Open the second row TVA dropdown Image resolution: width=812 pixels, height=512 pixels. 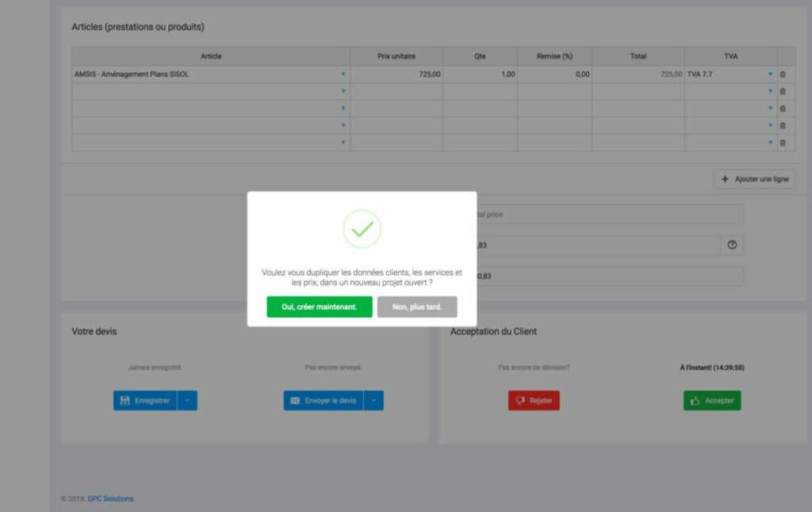770,91
